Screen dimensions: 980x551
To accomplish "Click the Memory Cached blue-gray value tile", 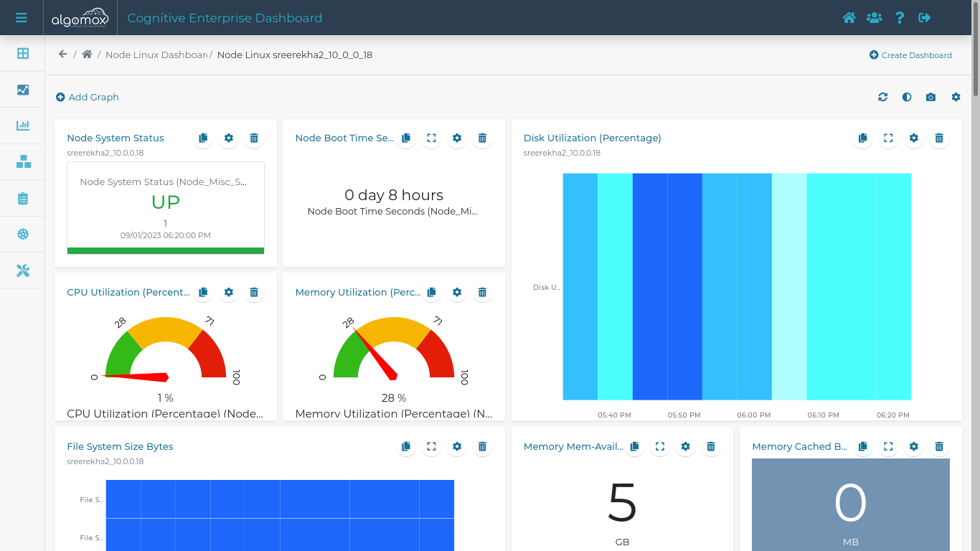I will coord(850,506).
